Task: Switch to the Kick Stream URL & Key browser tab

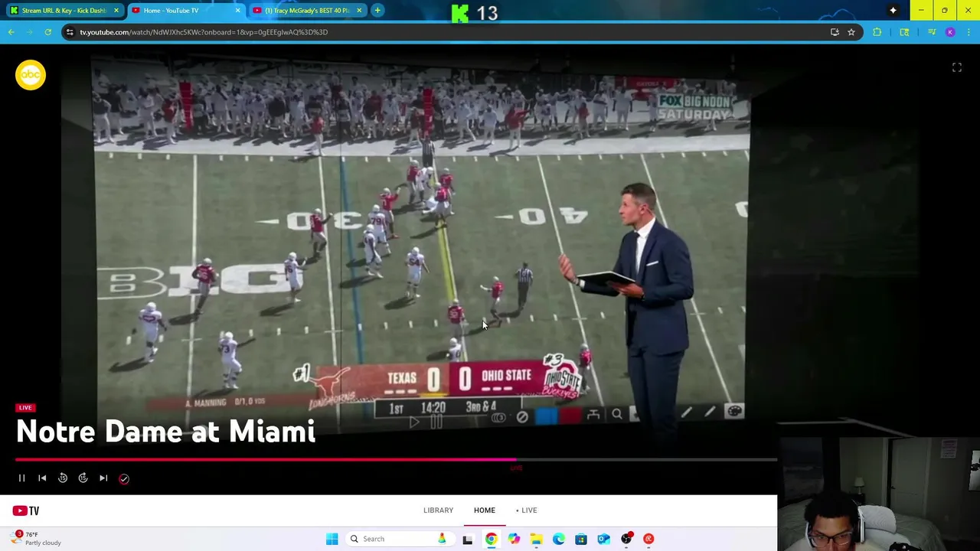Action: 64,11
